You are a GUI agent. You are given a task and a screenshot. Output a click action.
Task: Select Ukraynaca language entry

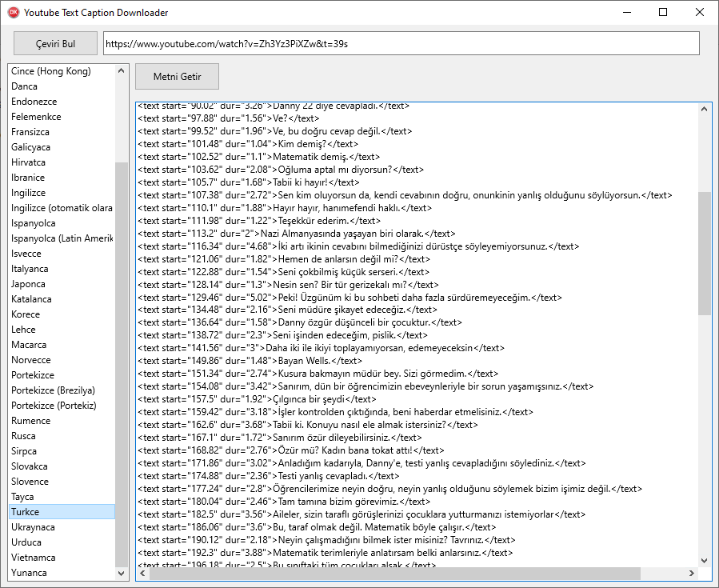pyautogui.click(x=62, y=527)
